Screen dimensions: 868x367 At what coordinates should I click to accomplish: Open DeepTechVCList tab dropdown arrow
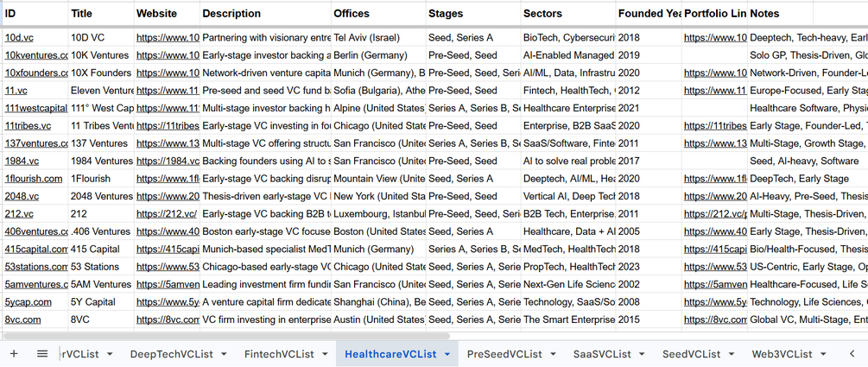point(224,354)
